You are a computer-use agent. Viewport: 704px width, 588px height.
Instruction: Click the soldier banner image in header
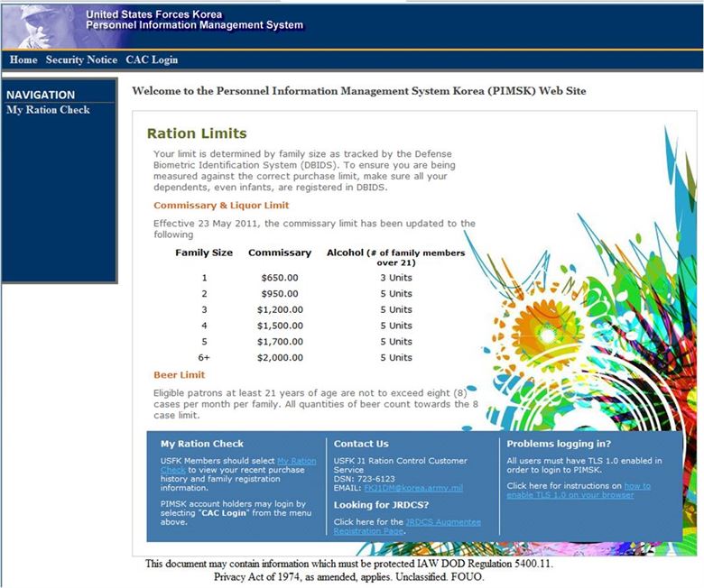click(41, 25)
